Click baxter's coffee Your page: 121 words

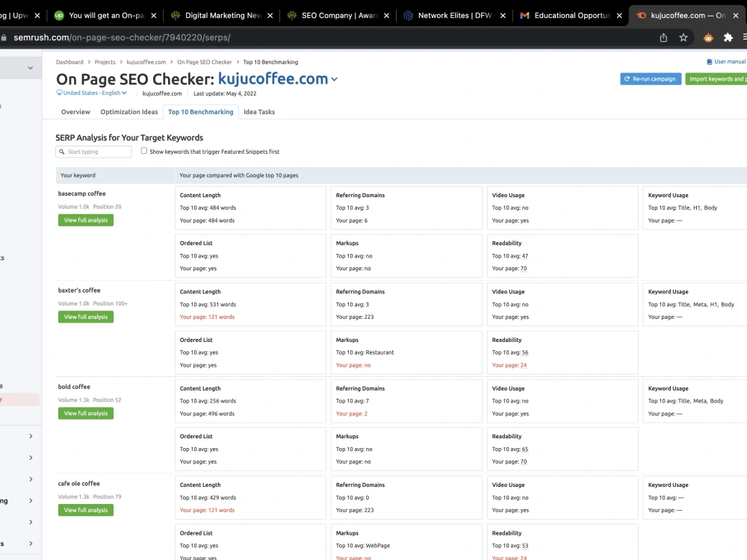pos(207,317)
